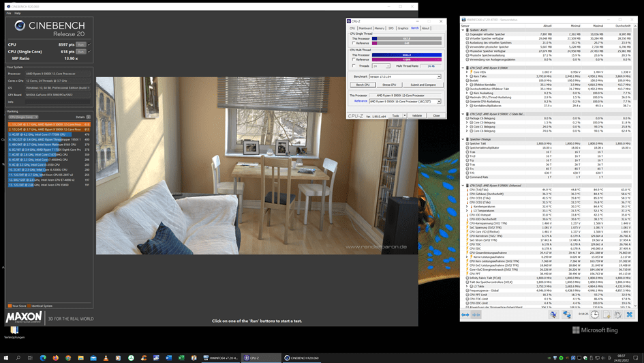Open Task View on taskbar
This screenshot has height=363, width=644.
point(30,358)
